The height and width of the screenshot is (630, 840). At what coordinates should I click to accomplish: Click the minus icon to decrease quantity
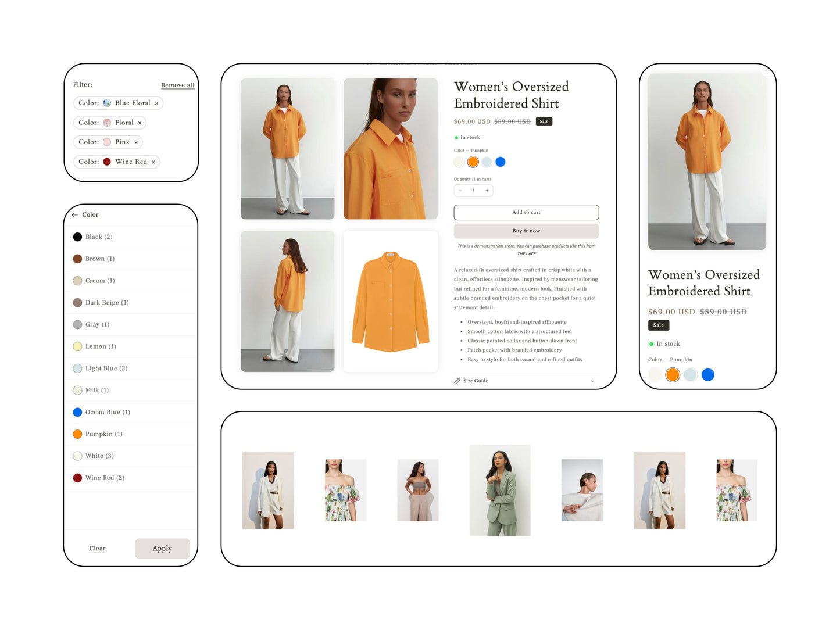coord(460,190)
